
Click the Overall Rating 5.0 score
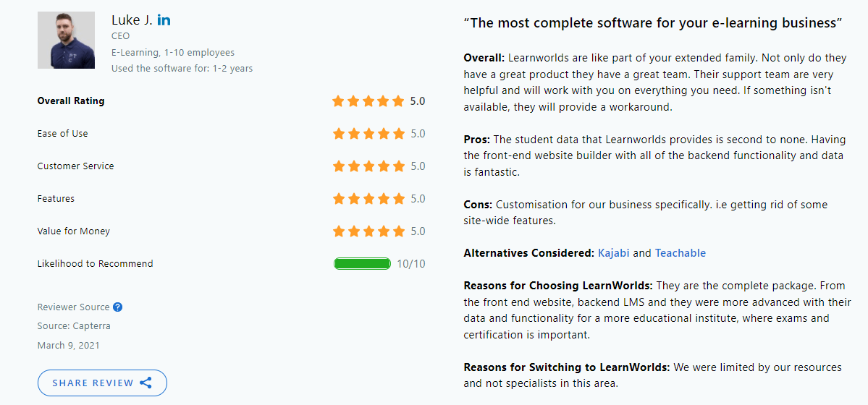point(418,101)
